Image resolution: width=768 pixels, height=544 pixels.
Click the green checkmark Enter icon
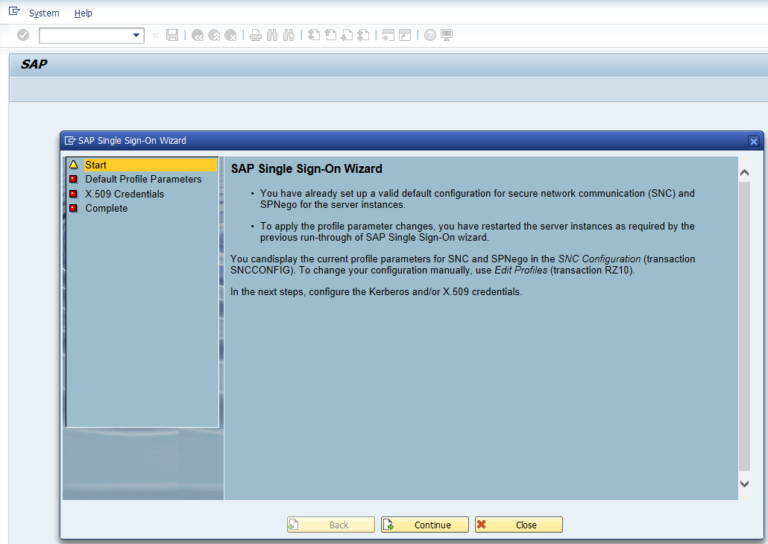(23, 35)
